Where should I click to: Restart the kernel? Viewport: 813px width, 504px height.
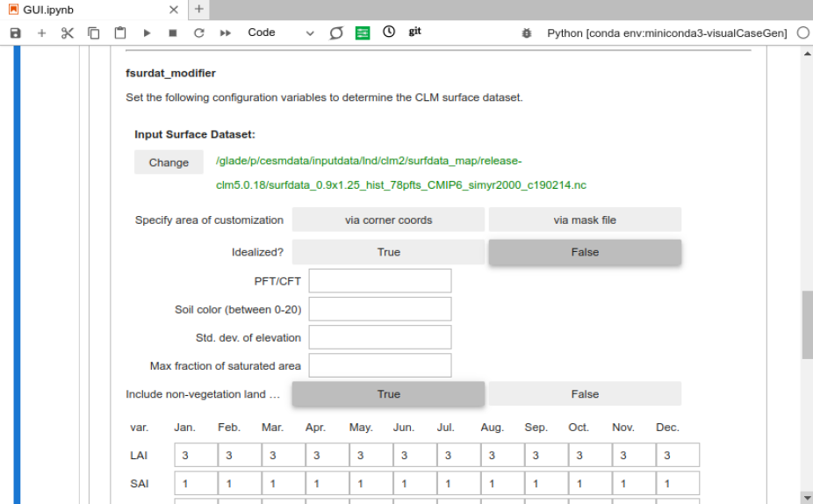199,32
